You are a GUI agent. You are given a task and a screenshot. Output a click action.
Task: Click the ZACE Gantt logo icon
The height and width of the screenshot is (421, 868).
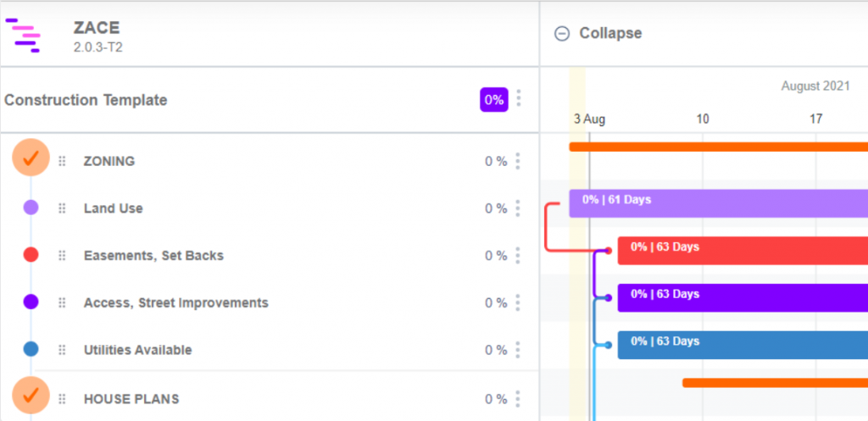click(x=23, y=35)
